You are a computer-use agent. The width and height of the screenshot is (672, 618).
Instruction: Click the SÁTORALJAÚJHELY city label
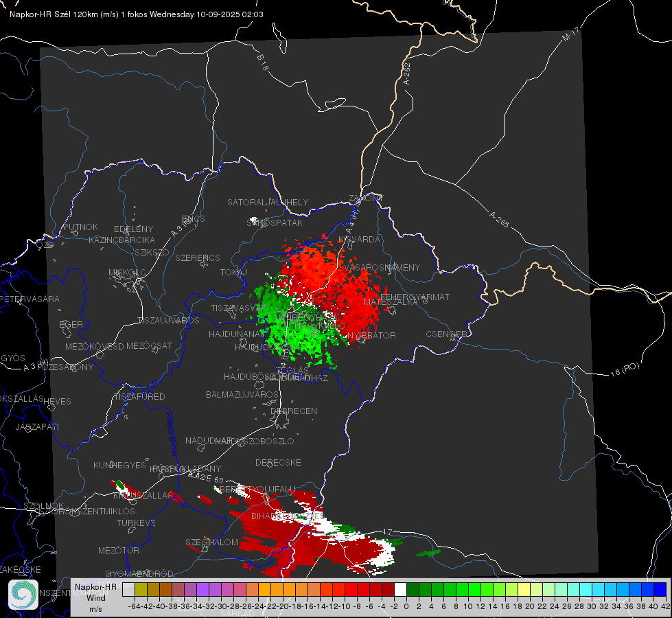coord(268,202)
